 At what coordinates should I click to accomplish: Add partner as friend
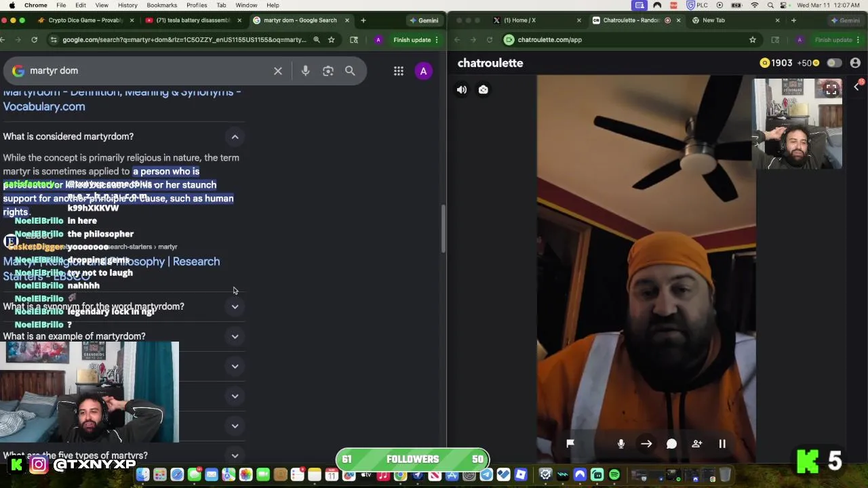[x=697, y=443]
